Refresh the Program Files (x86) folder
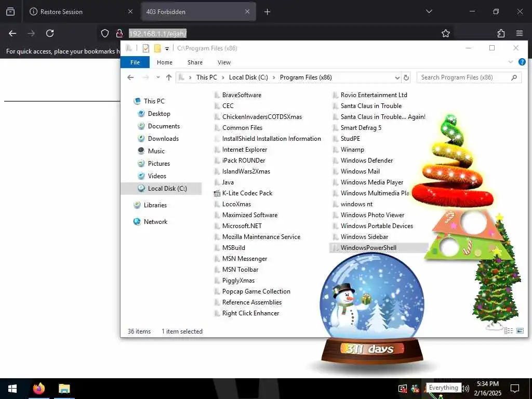 coord(406,78)
